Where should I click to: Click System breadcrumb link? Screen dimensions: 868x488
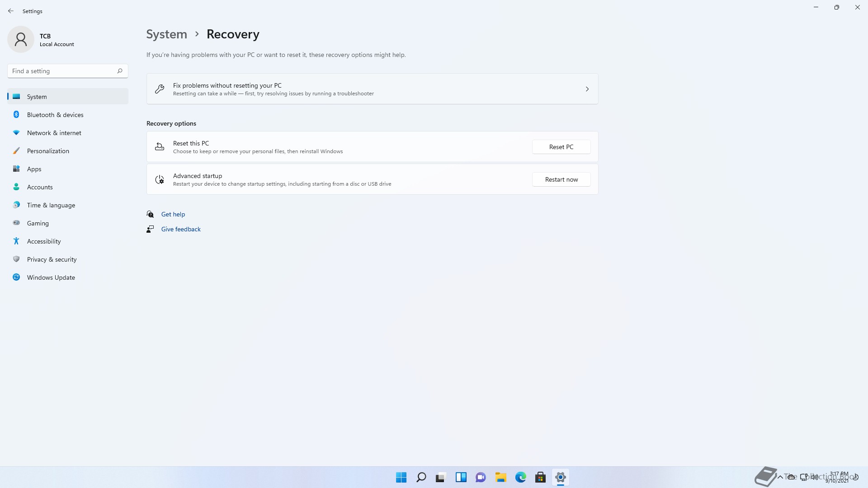166,34
